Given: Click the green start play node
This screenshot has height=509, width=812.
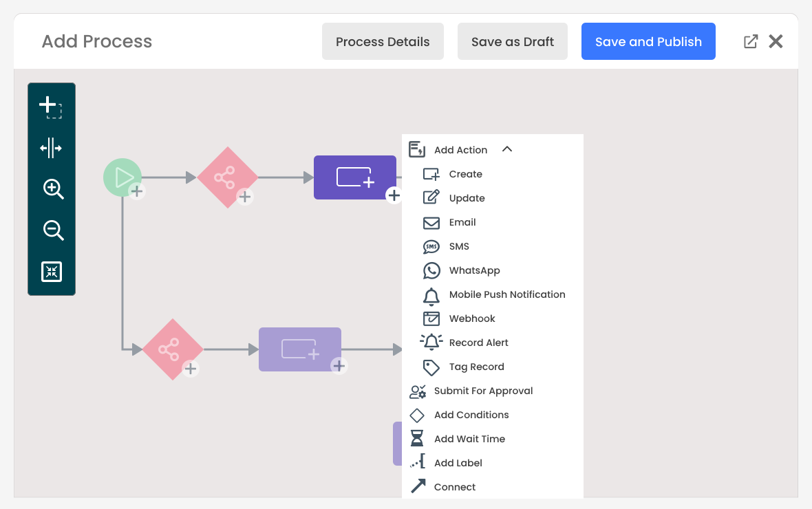Looking at the screenshot, I should 122,177.
